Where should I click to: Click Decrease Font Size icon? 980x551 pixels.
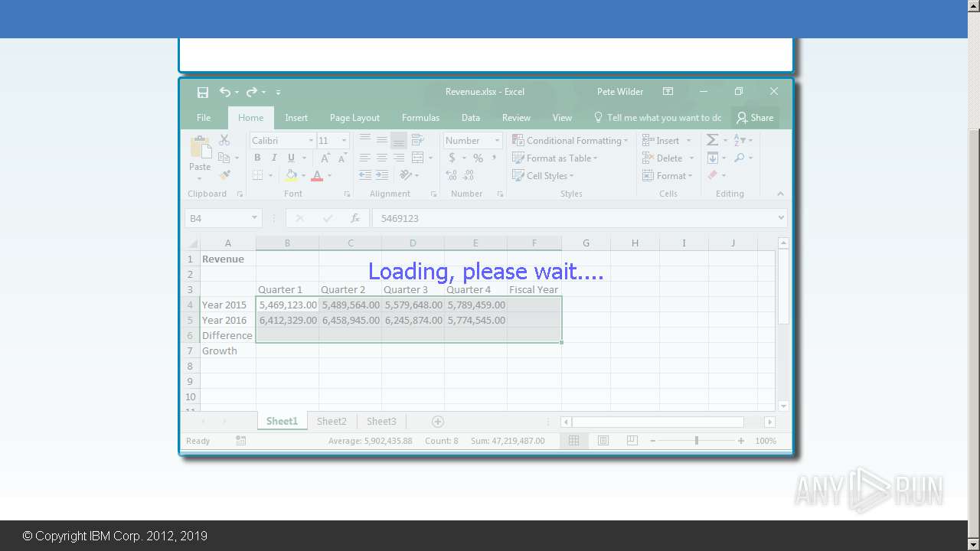343,158
